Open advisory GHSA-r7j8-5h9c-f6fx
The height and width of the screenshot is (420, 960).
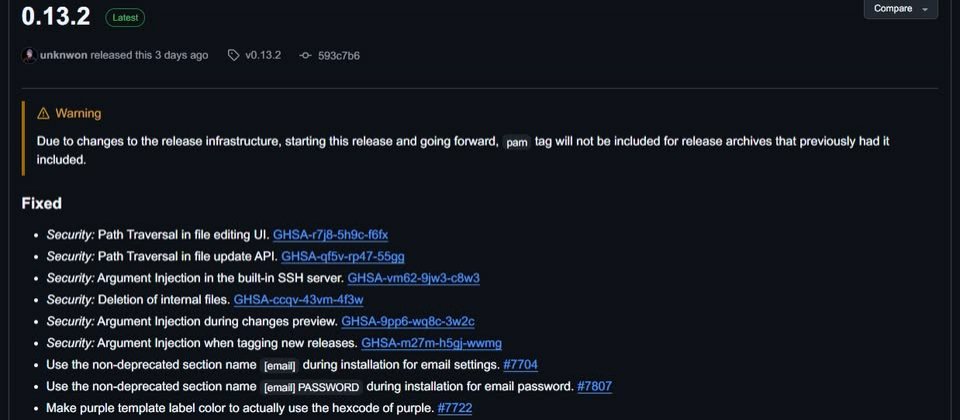click(331, 234)
